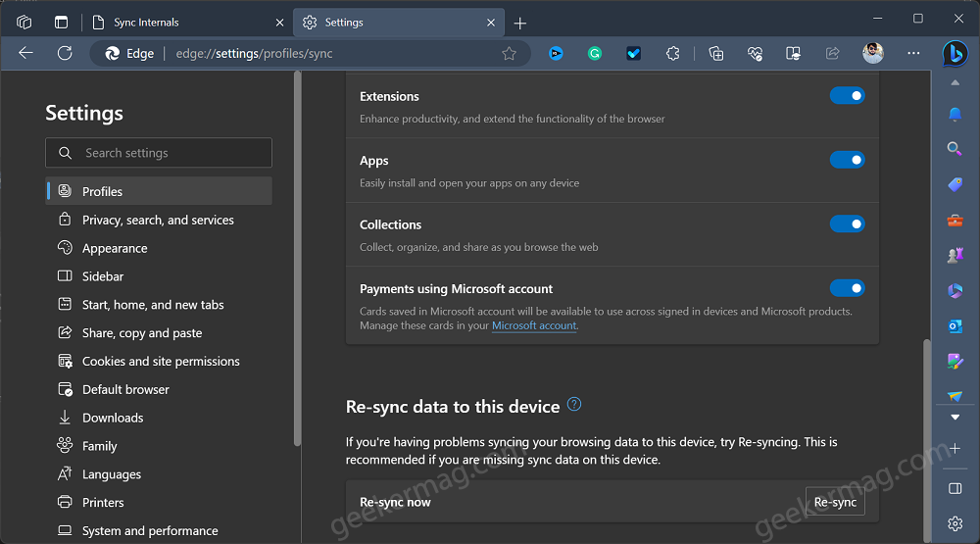Open the Extensions puzzle-piece icon
Viewport: 980px width, 544px height.
pyautogui.click(x=672, y=54)
